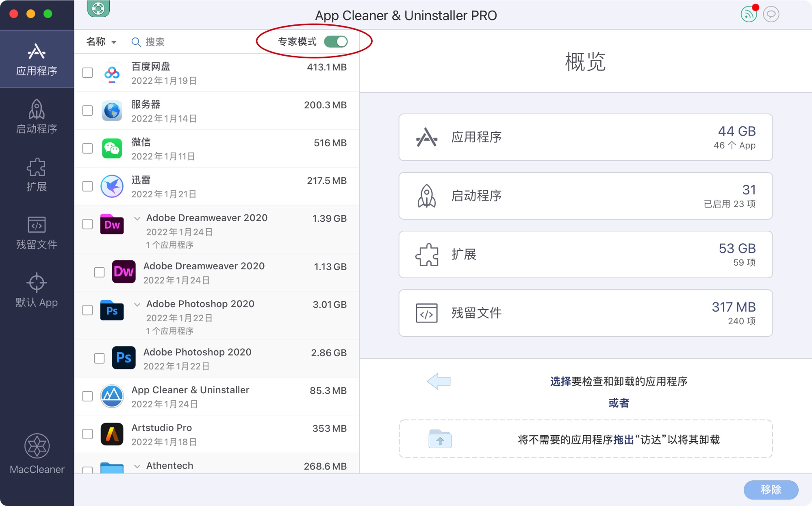The width and height of the screenshot is (812, 506).
Task: Collapse the Athentech group chevron
Action: click(137, 466)
